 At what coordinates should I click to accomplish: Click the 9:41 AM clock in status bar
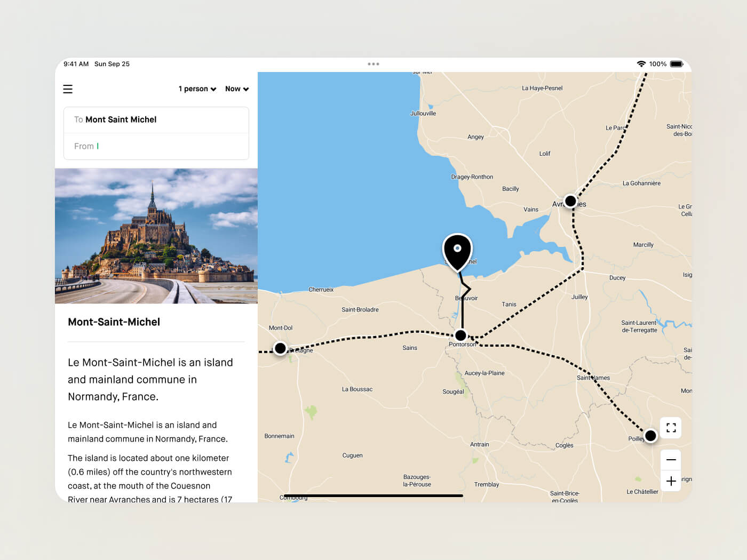(x=76, y=64)
